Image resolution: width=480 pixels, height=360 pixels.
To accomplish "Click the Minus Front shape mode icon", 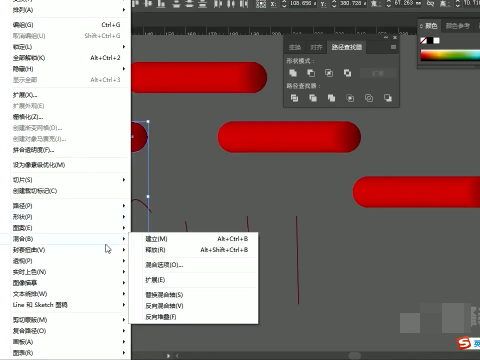I will [311, 73].
